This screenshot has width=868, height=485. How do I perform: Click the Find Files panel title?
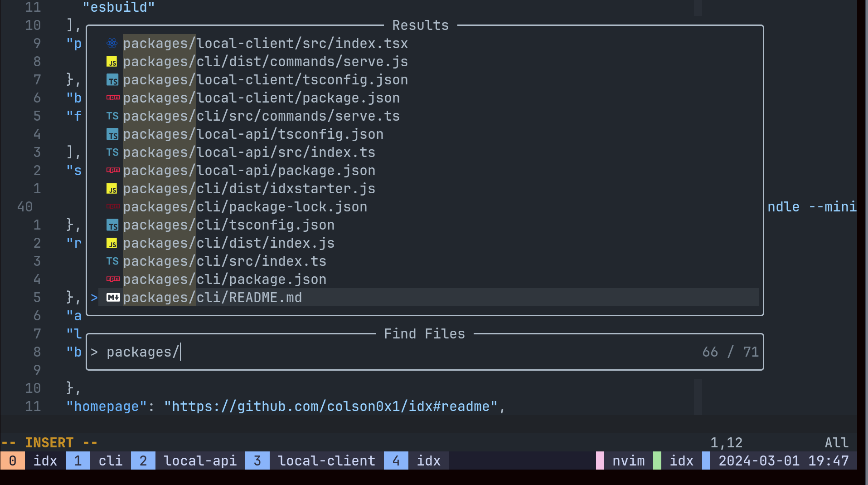[x=424, y=334]
